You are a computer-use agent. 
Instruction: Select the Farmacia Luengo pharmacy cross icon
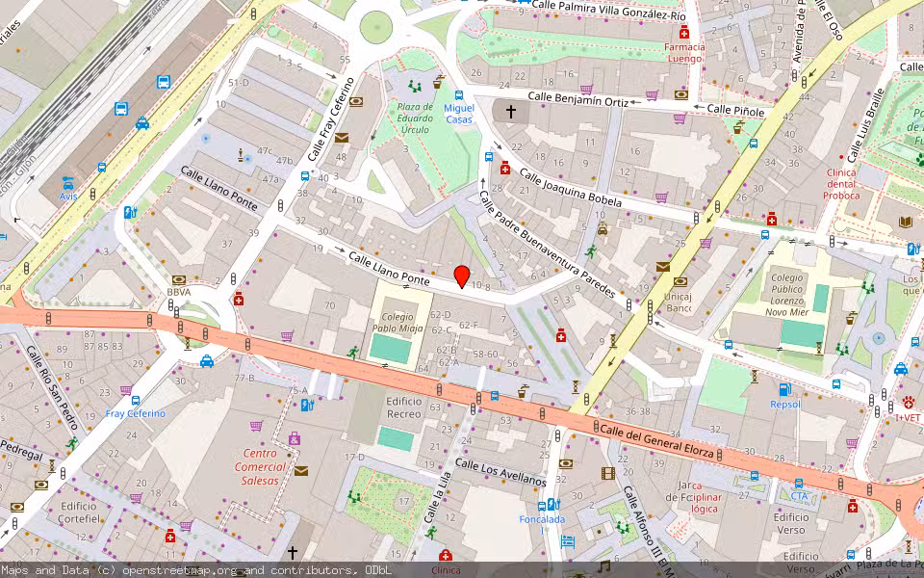(684, 32)
